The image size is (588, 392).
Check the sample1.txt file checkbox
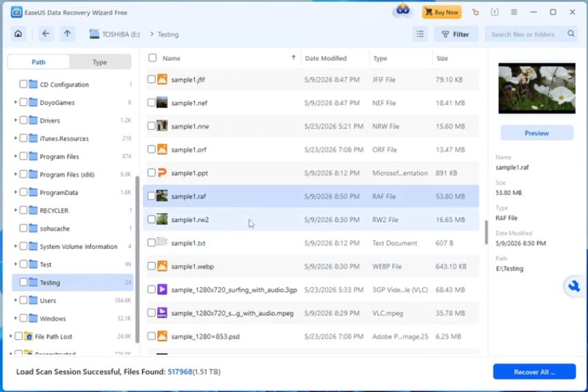coord(151,243)
